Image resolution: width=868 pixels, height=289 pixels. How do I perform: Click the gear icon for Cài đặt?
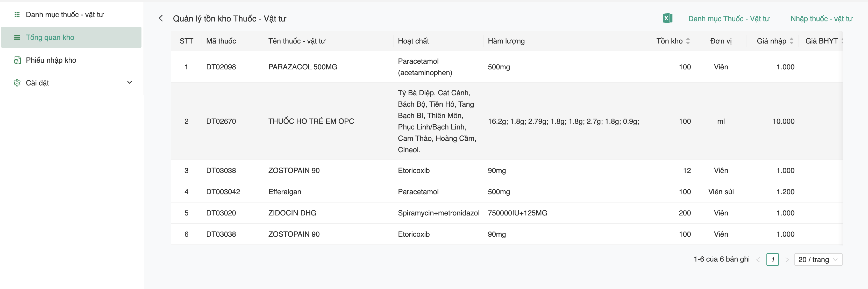tap(17, 83)
